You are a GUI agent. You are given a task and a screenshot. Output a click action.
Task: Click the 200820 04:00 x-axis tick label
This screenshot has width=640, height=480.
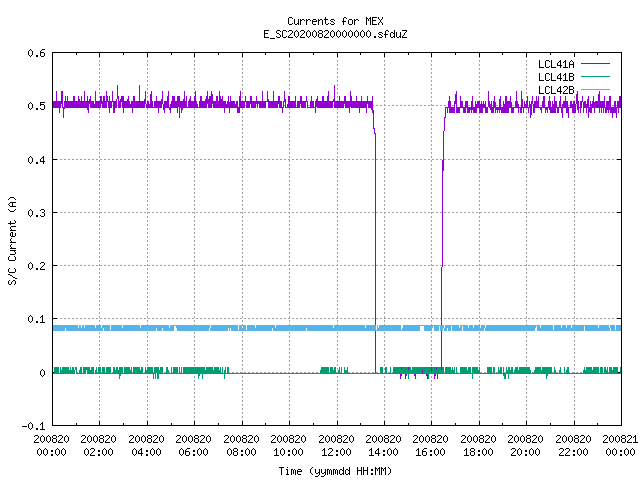146,446
